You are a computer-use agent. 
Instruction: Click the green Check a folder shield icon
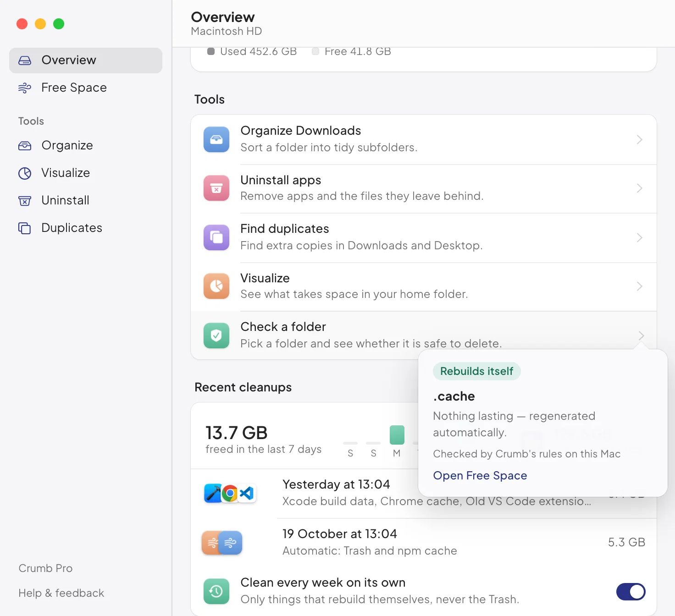(216, 335)
